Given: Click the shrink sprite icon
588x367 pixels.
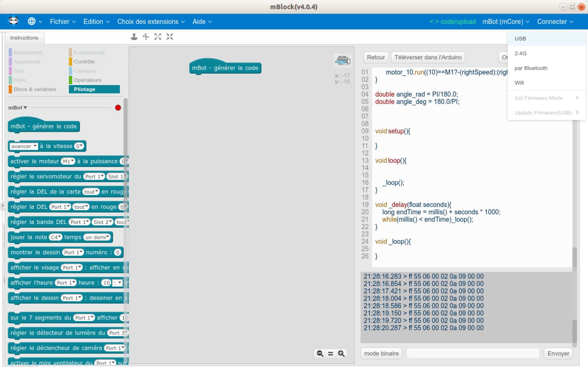Looking at the screenshot, I should (170, 37).
